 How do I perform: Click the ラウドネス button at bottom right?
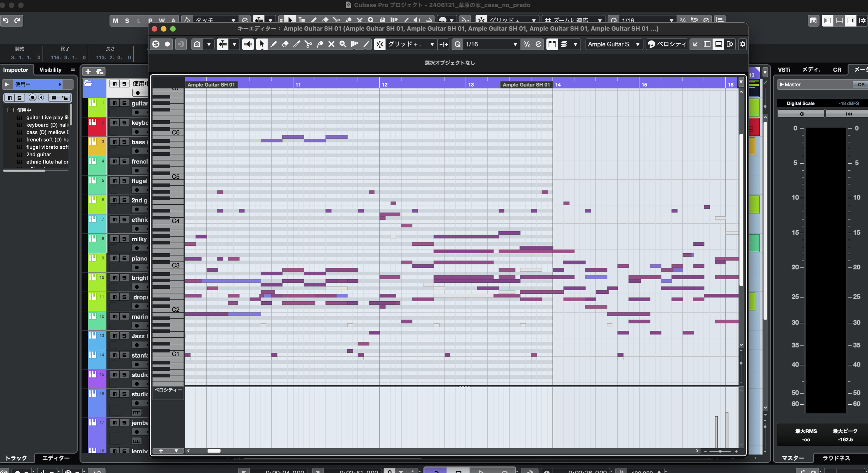pyautogui.click(x=836, y=458)
